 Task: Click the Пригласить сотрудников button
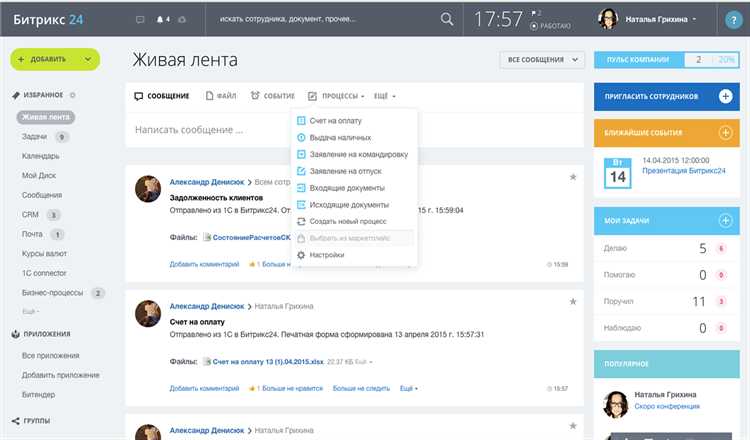coord(667,96)
